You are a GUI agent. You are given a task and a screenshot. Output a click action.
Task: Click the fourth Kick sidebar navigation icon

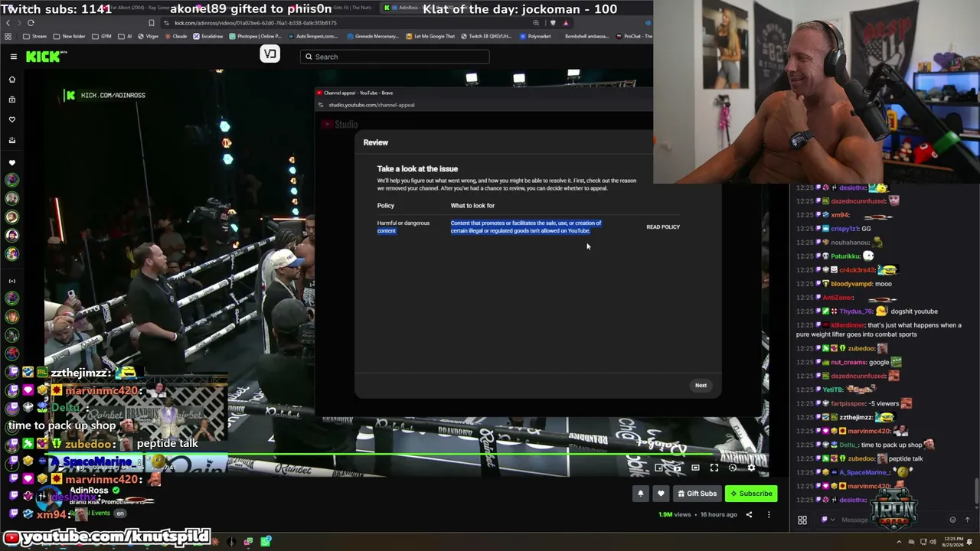tap(11, 140)
